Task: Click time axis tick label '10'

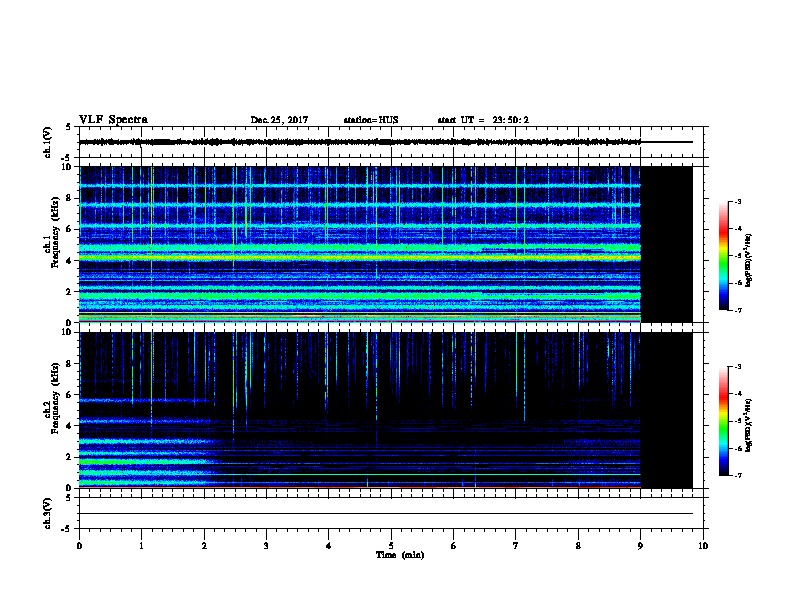Action: (703, 545)
